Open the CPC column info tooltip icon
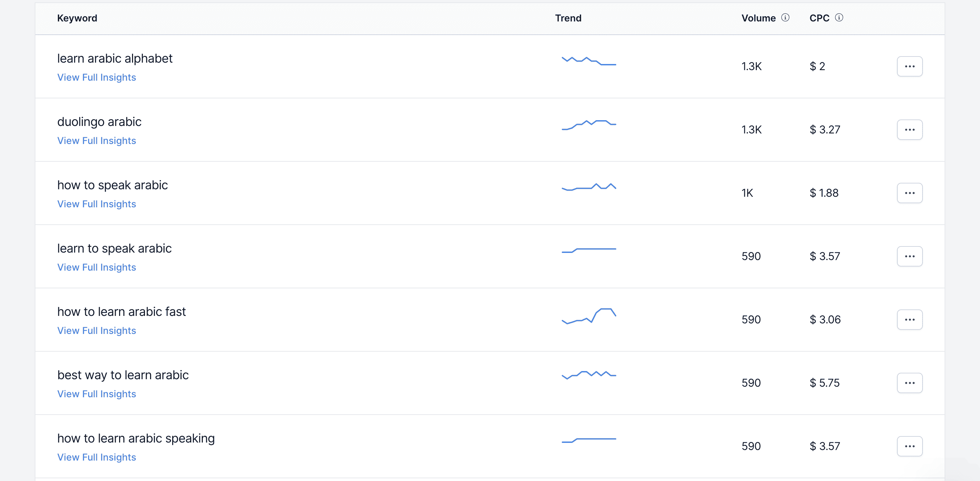Screen dimensions: 980x481 pos(839,17)
